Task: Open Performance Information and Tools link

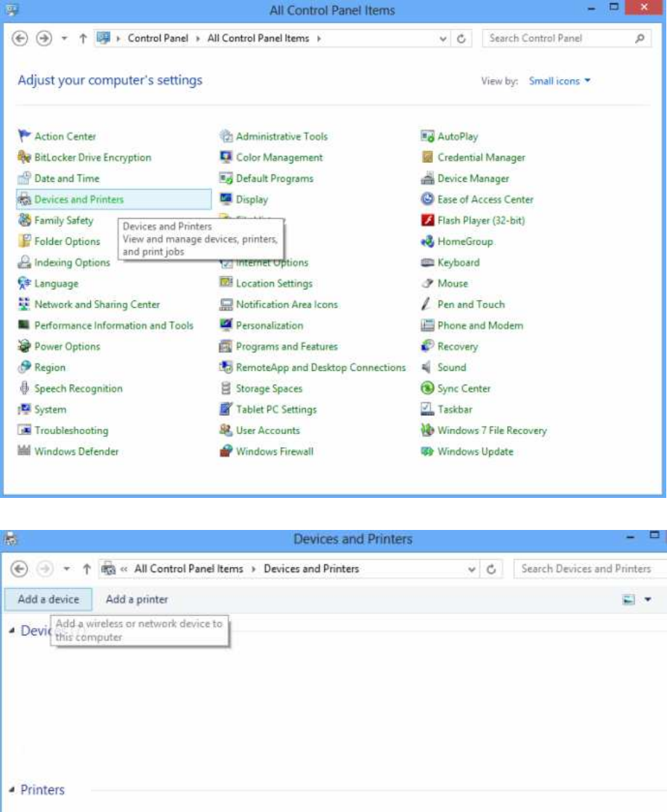Action: click(114, 325)
